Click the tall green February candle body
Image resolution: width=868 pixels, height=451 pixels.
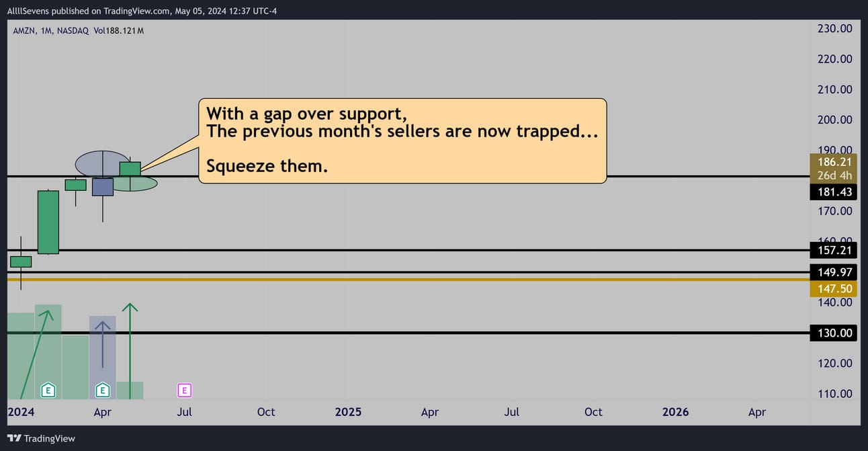coord(48,222)
